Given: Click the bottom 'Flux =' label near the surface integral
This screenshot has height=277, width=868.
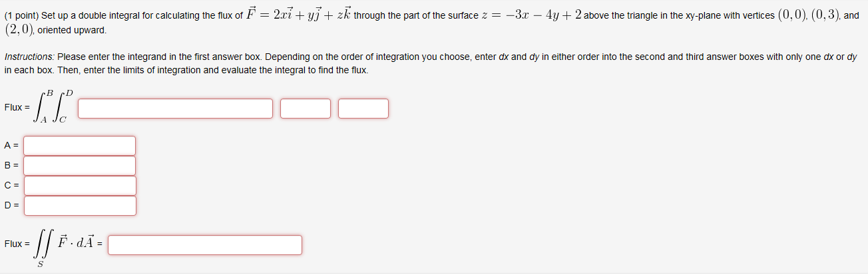Looking at the screenshot, I should (x=17, y=244).
